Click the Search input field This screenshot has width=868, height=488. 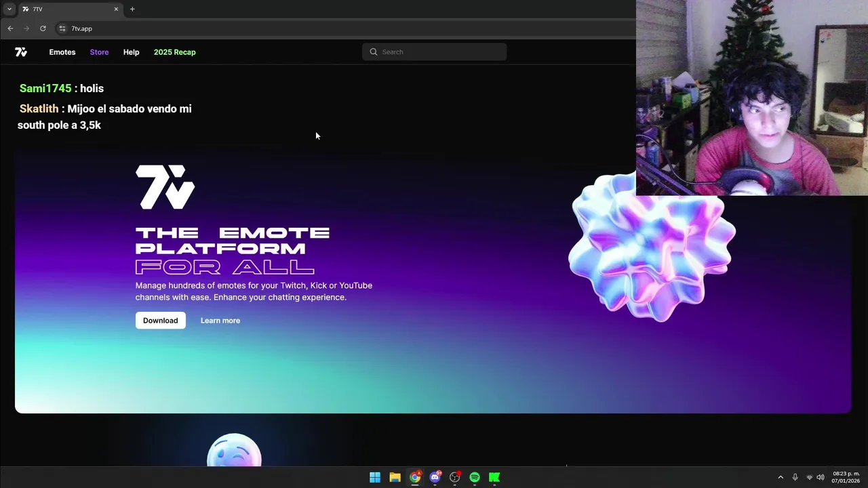pyautogui.click(x=434, y=52)
